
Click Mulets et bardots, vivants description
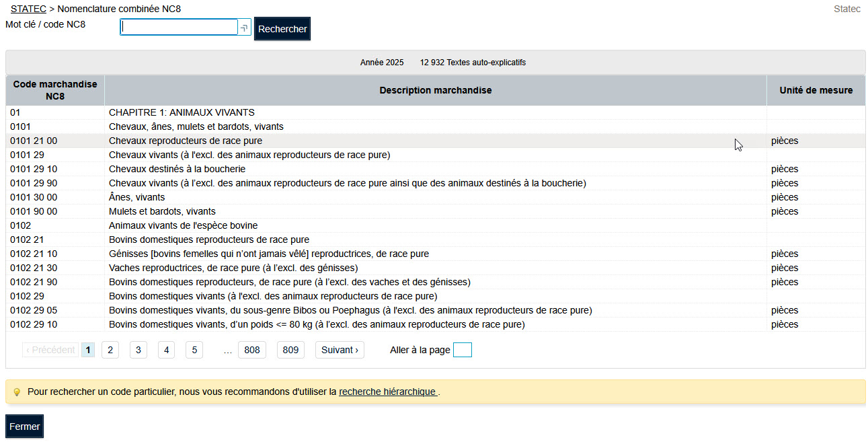point(162,211)
